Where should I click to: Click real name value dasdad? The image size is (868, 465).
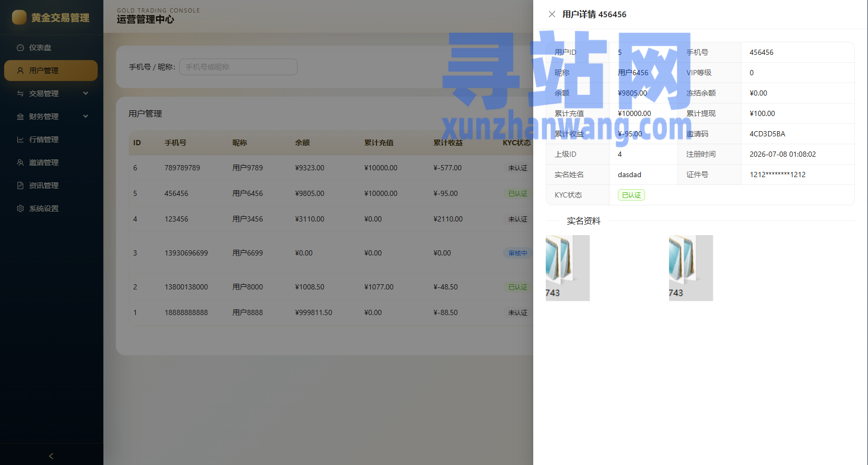coord(629,175)
